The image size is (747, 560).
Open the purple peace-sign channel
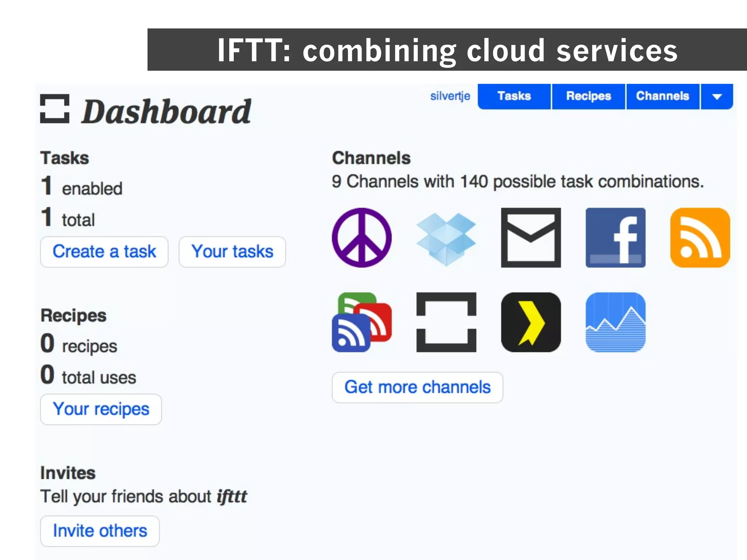[361, 238]
